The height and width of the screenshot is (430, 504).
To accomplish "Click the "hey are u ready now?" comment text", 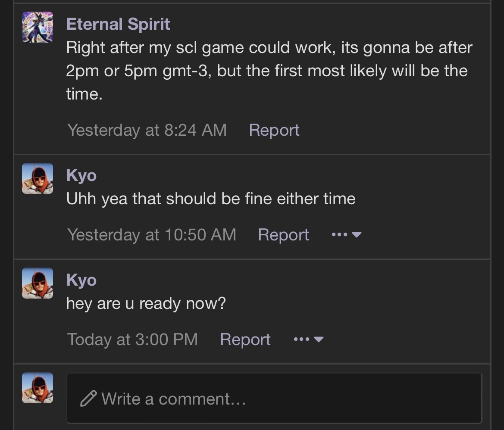I will click(x=146, y=303).
